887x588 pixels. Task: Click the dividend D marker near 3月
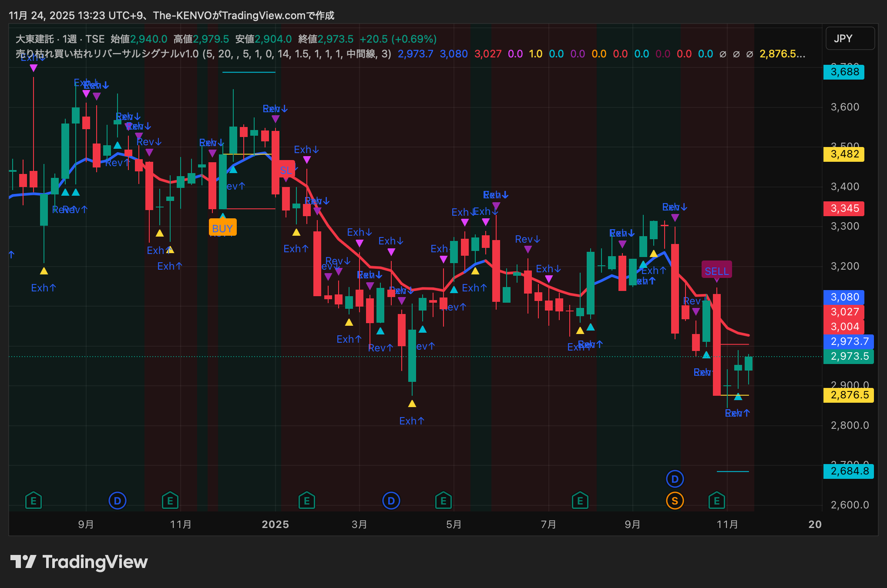click(x=391, y=501)
